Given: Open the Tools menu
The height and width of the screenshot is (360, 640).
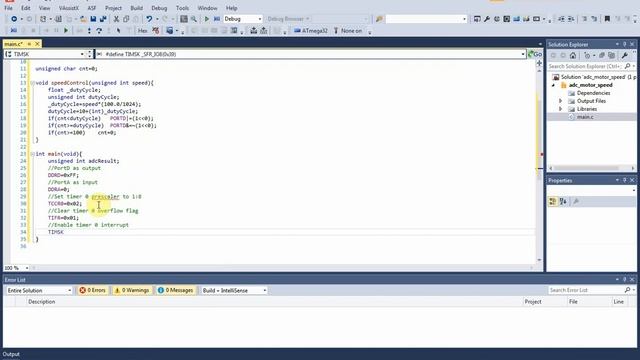Looking at the screenshot, I should click(182, 8).
